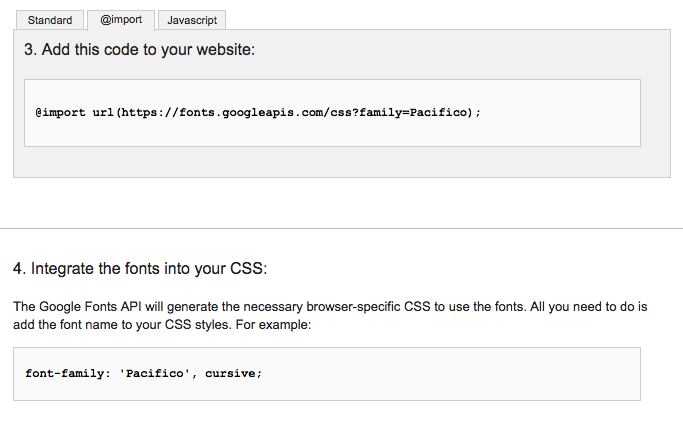Switch to the Standard tab
This screenshot has width=683, height=422.
pyautogui.click(x=50, y=20)
